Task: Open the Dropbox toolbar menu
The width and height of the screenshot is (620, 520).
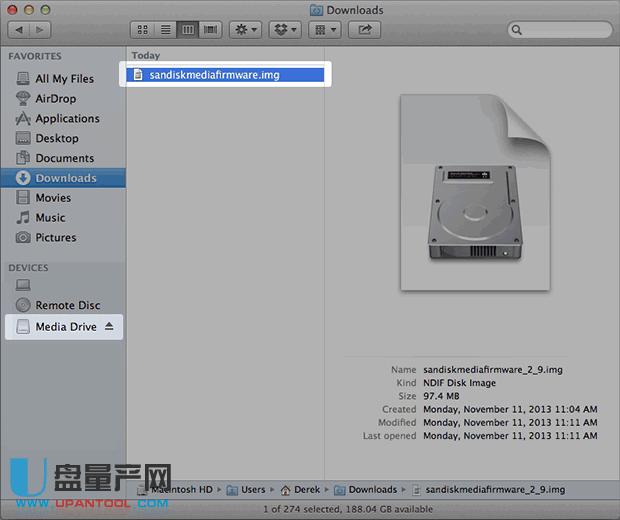Action: click(x=285, y=30)
